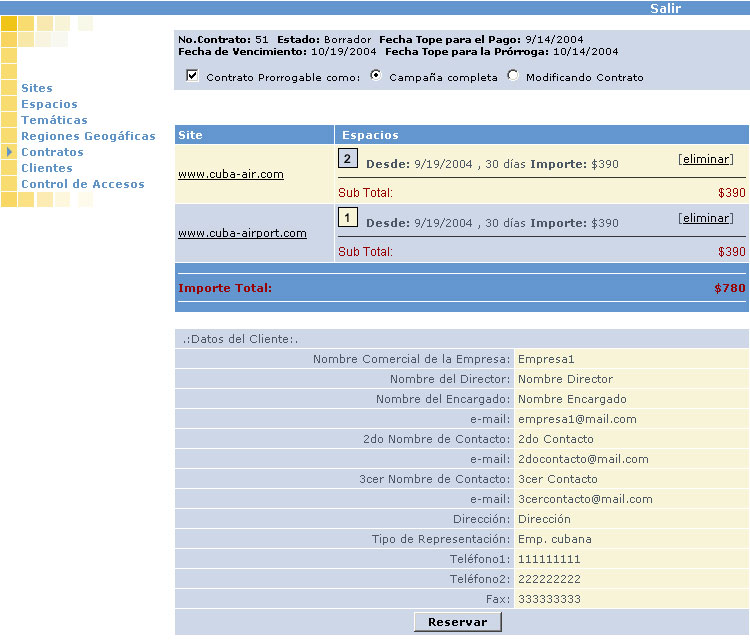Viewport: 750px width, 642px height.
Task: Remove the cuba-airport.com space via eliminar
Action: pos(705,218)
